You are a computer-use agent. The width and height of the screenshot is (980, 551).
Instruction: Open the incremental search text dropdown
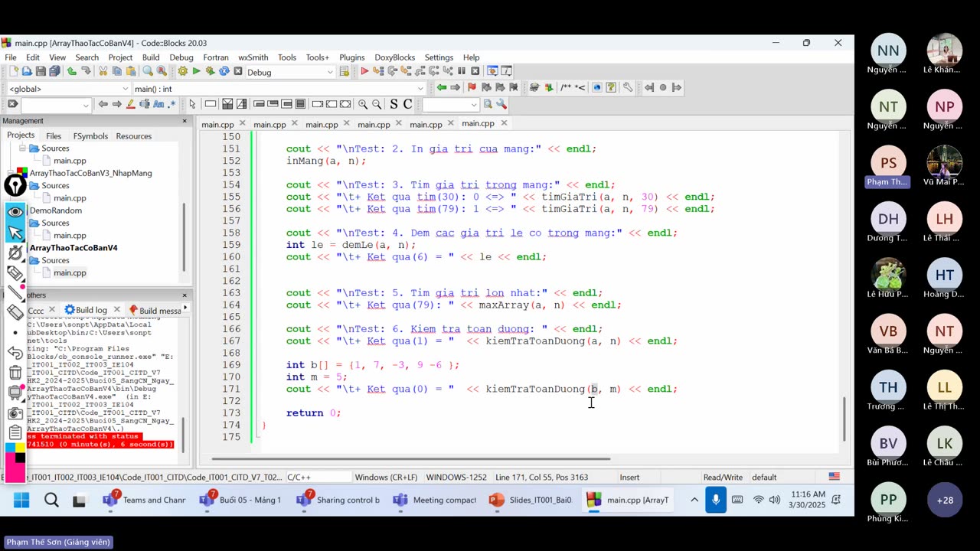click(85, 104)
